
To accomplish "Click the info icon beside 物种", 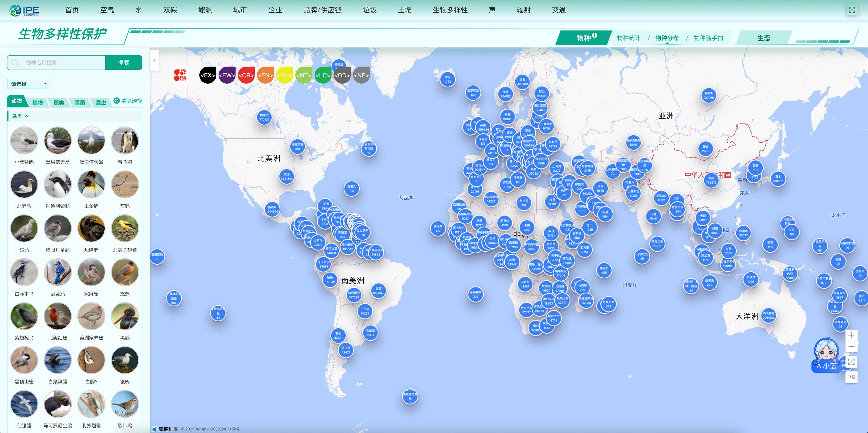I will 595,35.
